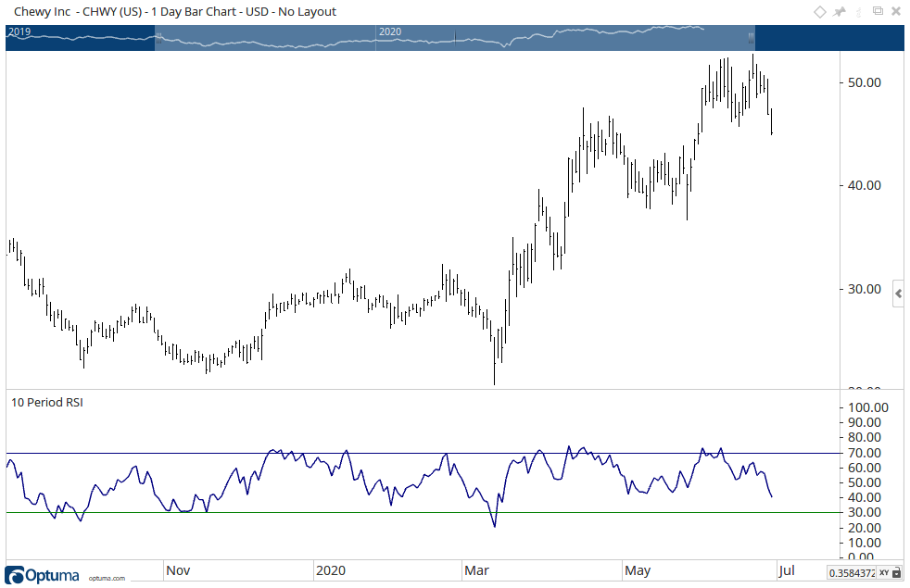This screenshot has width=910, height=588.
Task: Click the '2020' date axis label at bottom
Action: pos(331,570)
